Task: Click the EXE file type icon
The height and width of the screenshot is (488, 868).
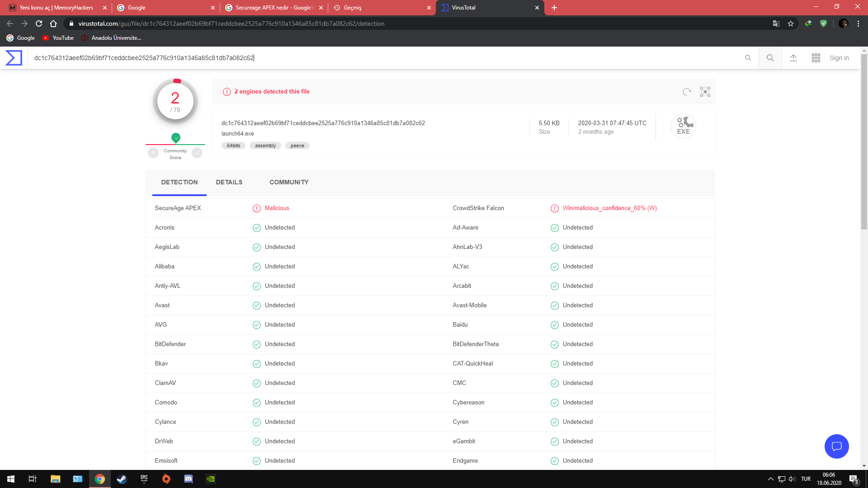Action: [684, 126]
